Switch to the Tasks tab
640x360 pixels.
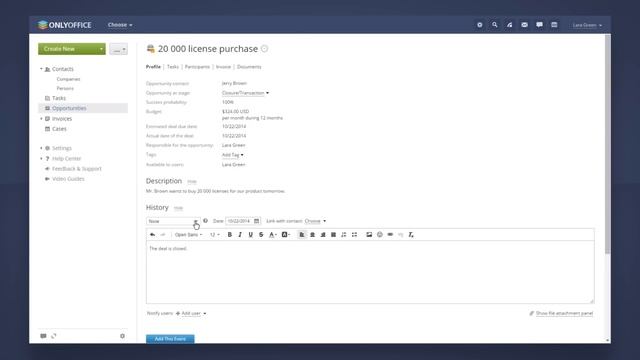173,67
